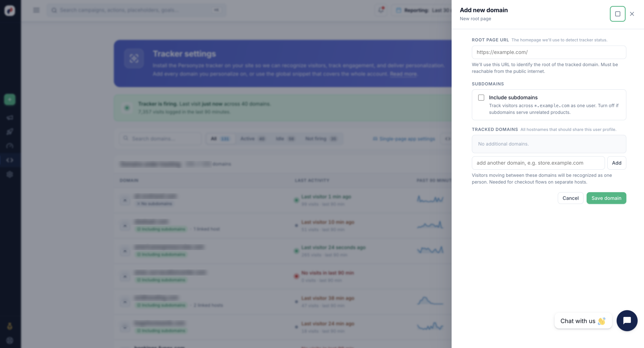Select the All domains filter tab

pyautogui.click(x=220, y=139)
